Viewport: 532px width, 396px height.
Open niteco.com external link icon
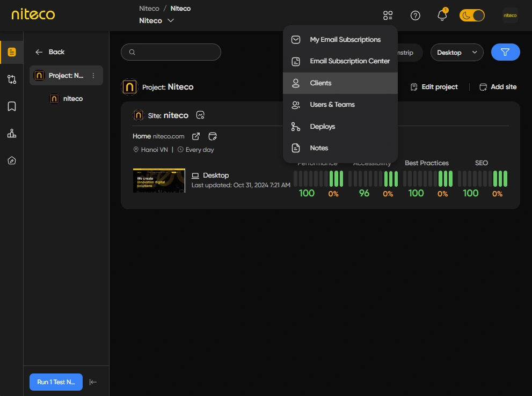pos(196,136)
